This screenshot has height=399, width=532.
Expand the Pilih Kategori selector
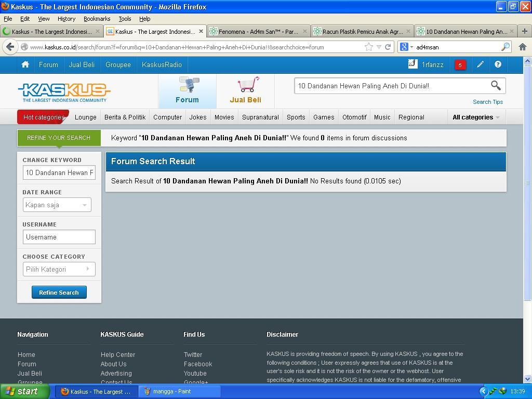pyautogui.click(x=59, y=270)
